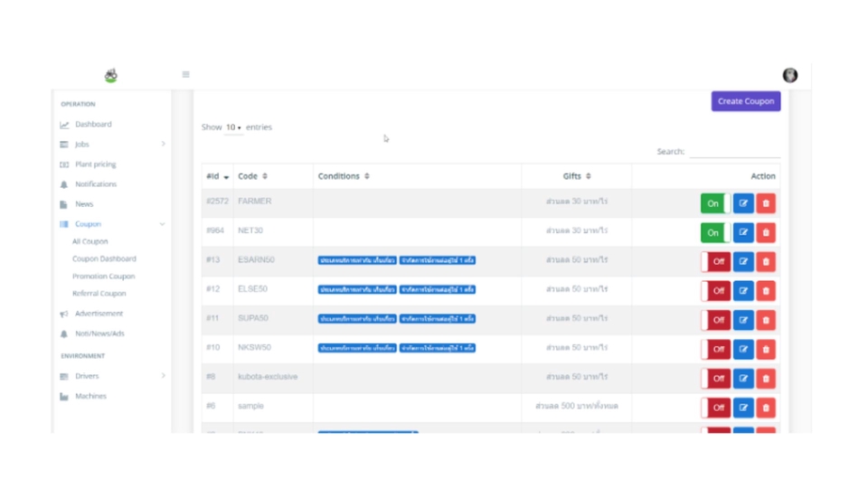
Task: Click the second condition tag on NKSW50 row
Action: coord(438,348)
